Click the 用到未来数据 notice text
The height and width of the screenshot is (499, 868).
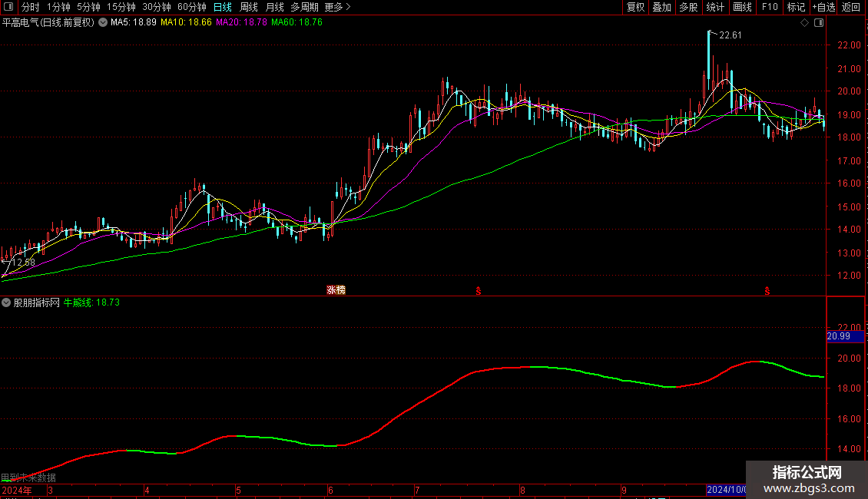pyautogui.click(x=28, y=478)
